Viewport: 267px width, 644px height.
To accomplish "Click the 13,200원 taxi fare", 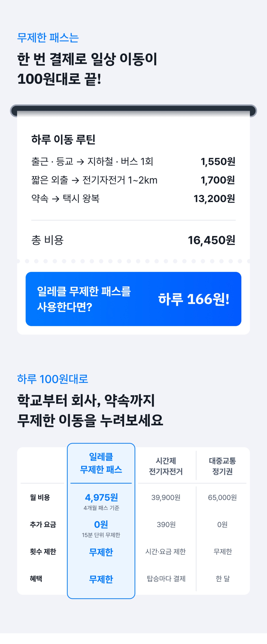I will click(214, 199).
